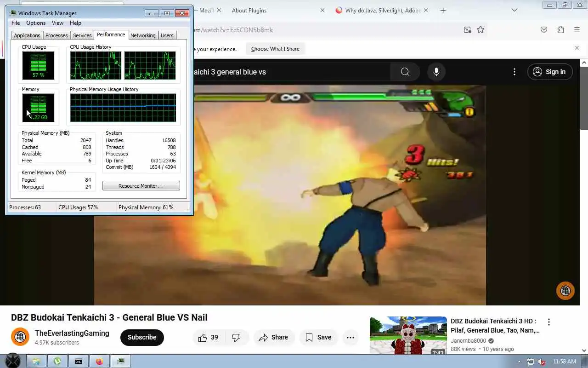Click the Sign in button
Screen dimensions: 588x368
coord(549,72)
